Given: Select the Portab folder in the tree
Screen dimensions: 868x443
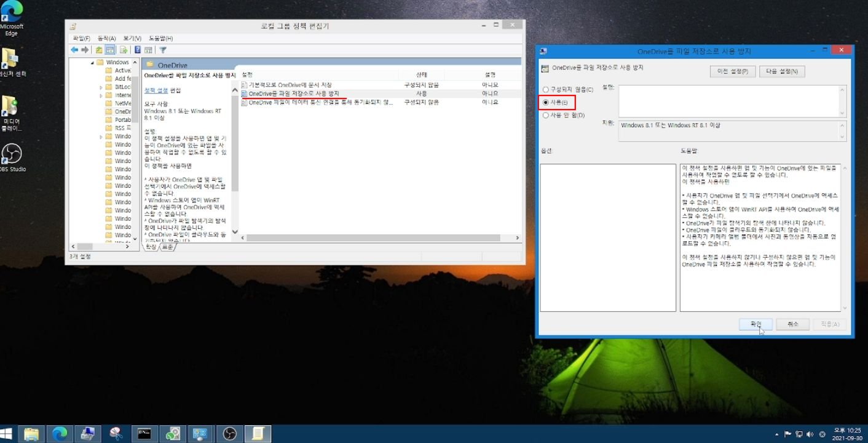Looking at the screenshot, I should [x=118, y=120].
